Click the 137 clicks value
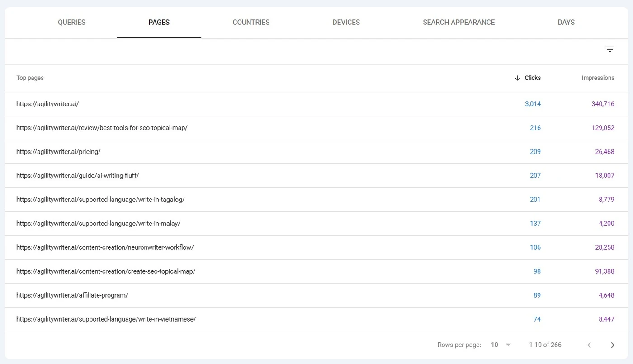Viewport: 633px width, 364px height. click(x=535, y=224)
